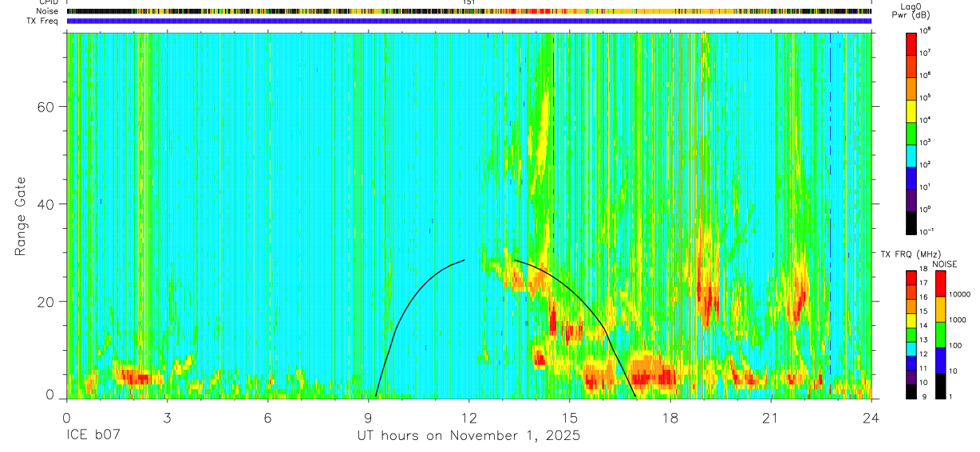The width and height of the screenshot is (980, 452).
Task: Click the black bottom segment of the Lag0 Pwr colorbar
Action: (x=911, y=222)
